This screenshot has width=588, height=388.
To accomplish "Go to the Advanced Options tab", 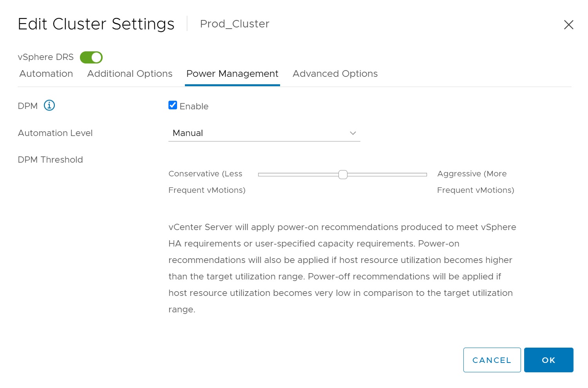I will [x=335, y=74].
